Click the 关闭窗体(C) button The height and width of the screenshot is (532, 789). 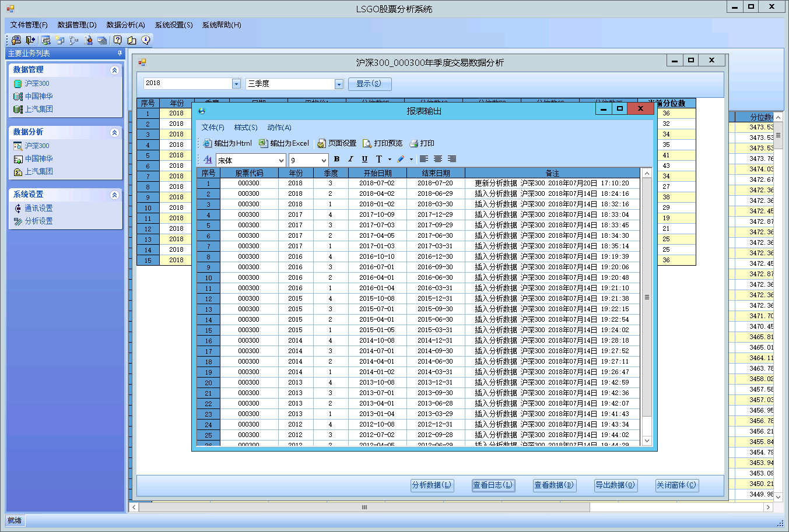click(676, 485)
